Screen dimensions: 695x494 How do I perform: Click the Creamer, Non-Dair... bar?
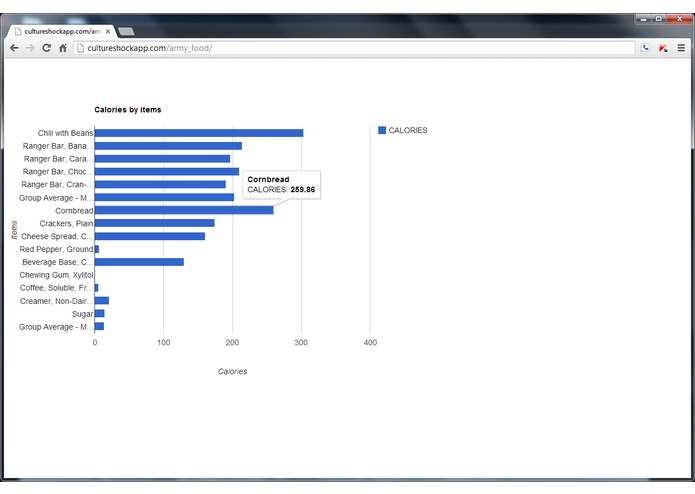[102, 301]
